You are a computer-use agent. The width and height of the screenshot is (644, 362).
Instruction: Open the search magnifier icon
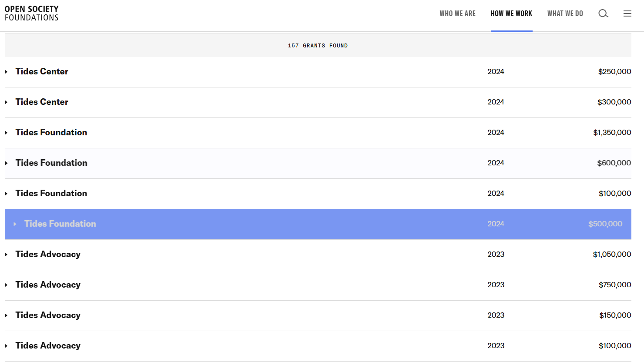click(603, 13)
